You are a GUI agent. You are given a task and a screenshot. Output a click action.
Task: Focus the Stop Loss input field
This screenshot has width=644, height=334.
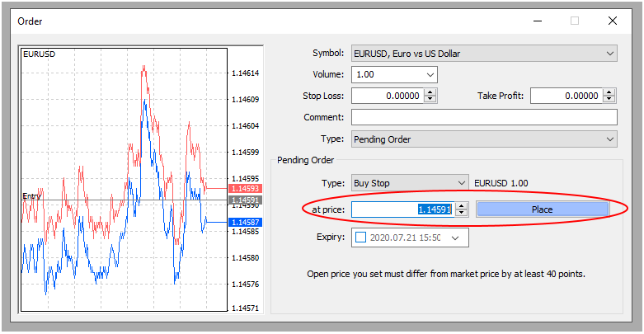tap(386, 96)
